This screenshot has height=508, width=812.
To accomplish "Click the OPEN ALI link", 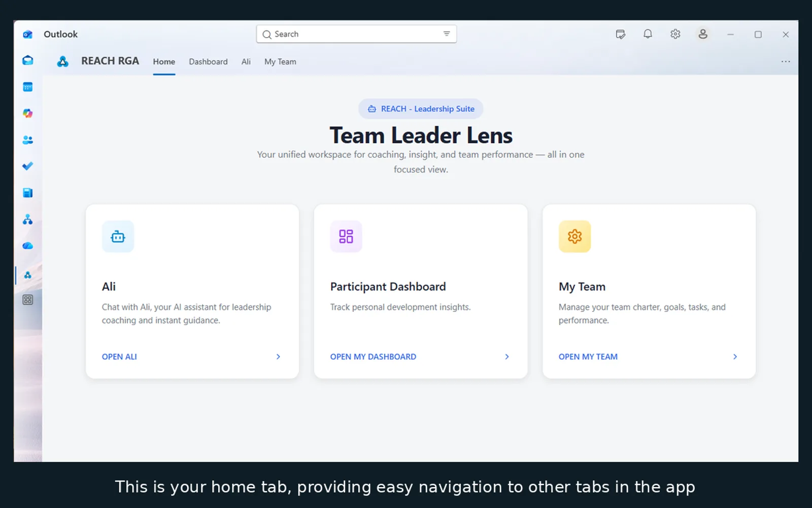I will coord(119,357).
